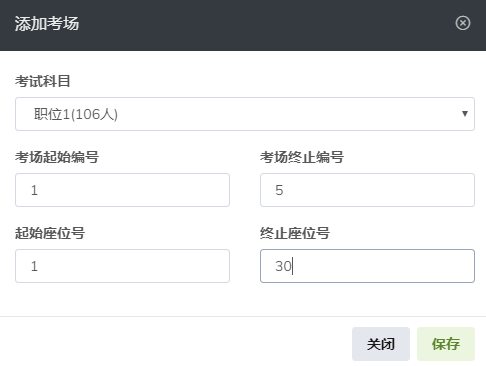The image size is (486, 366).
Task: Click into the 起始座位号 input box
Action: click(x=122, y=266)
